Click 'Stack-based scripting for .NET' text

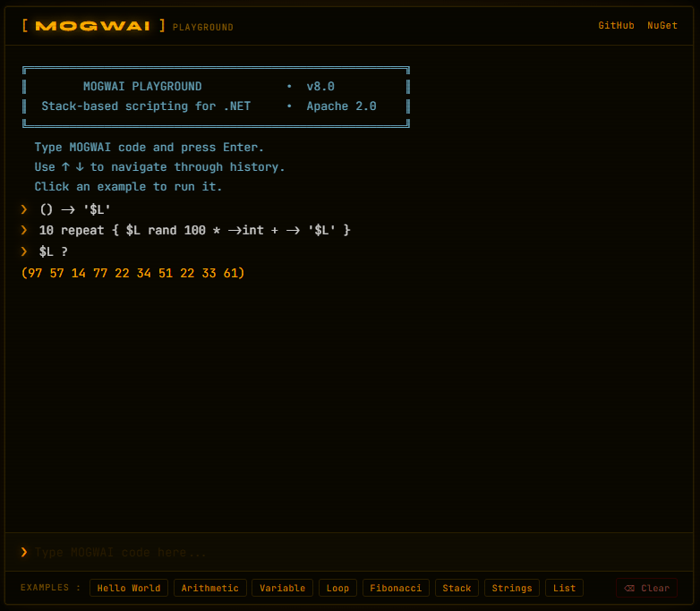(146, 106)
